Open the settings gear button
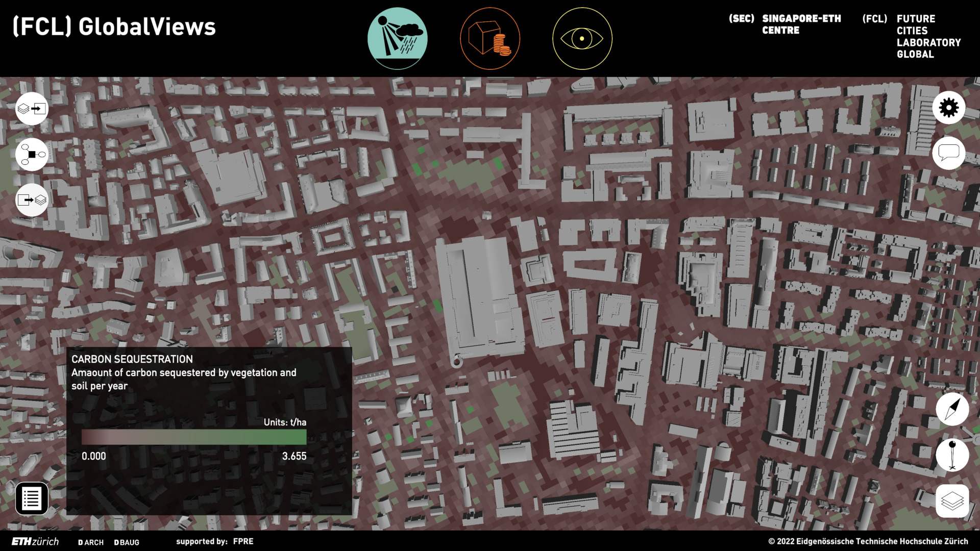The width and height of the screenshot is (980, 551). tap(948, 108)
